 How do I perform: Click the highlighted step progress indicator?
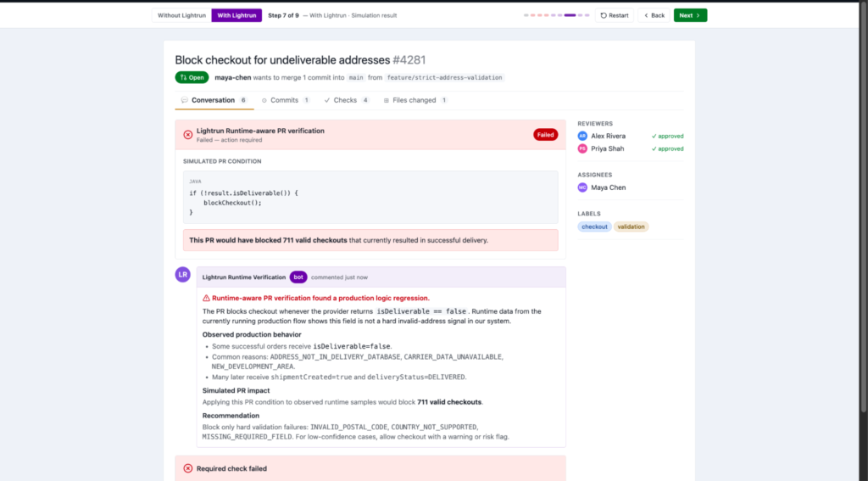[570, 15]
